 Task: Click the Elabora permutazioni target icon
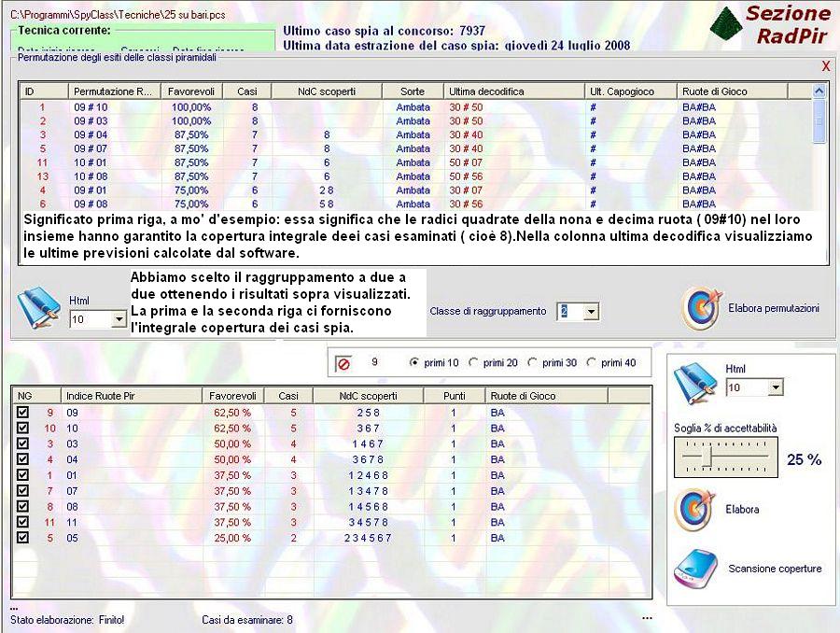point(701,308)
